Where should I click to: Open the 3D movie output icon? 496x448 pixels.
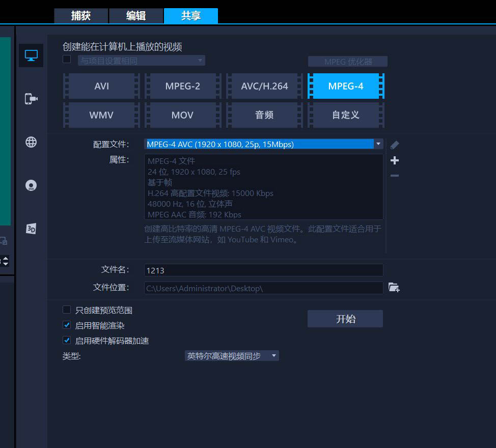click(31, 228)
